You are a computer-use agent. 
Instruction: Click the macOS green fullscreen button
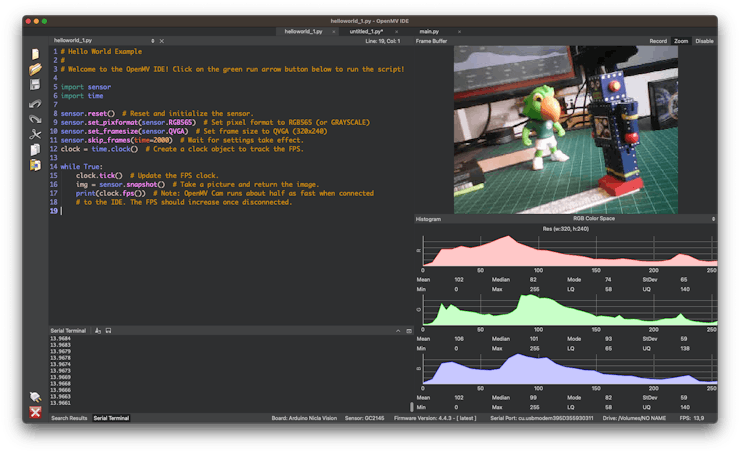pyautogui.click(x=44, y=21)
